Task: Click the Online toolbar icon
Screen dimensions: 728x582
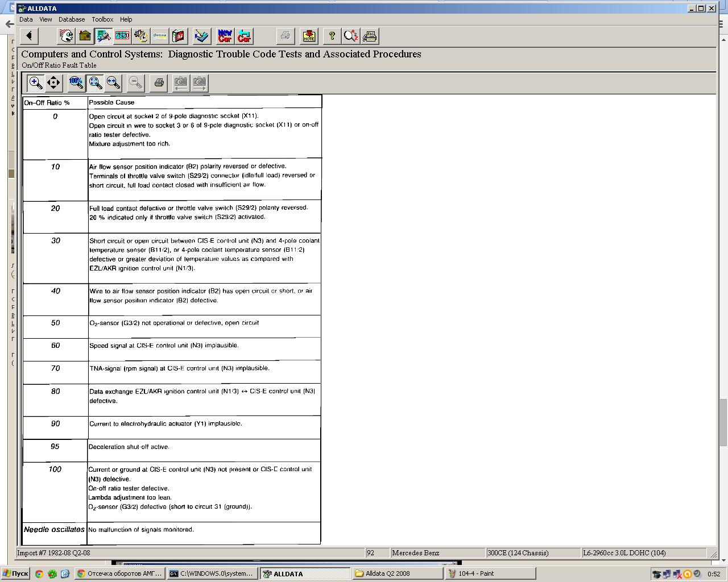Action: (x=160, y=36)
